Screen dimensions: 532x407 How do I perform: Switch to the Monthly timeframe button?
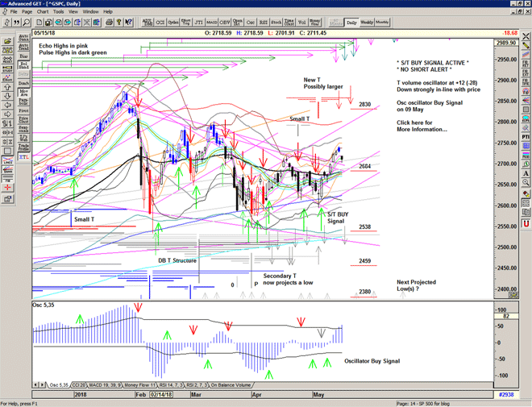click(x=383, y=23)
